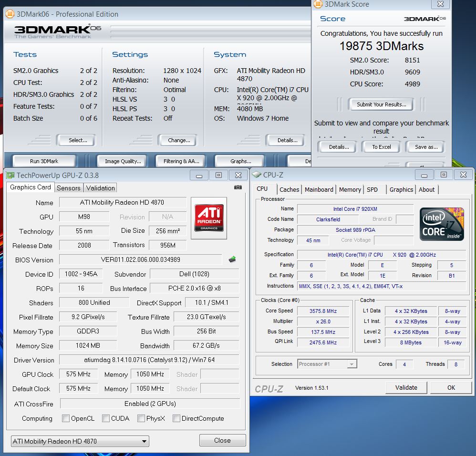Click the Validate button in CPU-Z
Screen dimensions: 476x456
[x=406, y=387]
